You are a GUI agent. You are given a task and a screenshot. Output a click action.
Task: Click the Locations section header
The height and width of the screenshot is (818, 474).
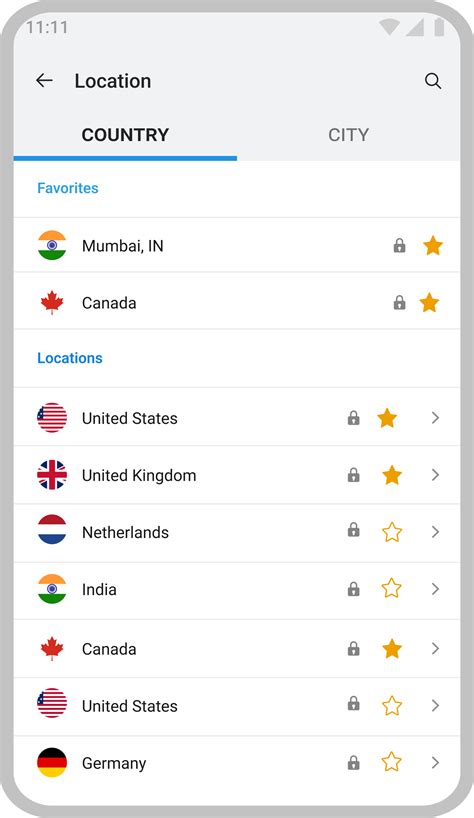70,358
